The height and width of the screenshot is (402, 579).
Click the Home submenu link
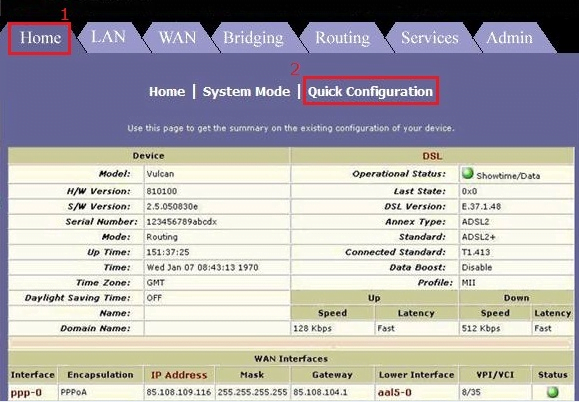click(167, 92)
